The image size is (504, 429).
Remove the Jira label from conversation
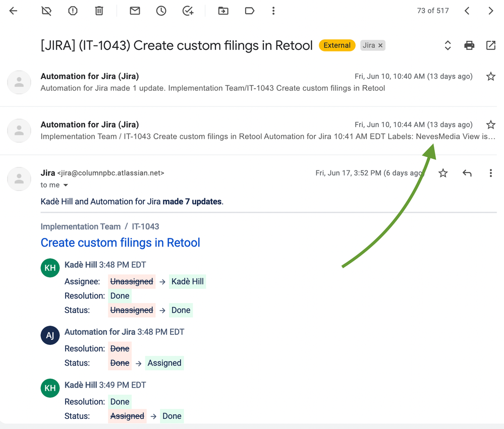coord(380,45)
